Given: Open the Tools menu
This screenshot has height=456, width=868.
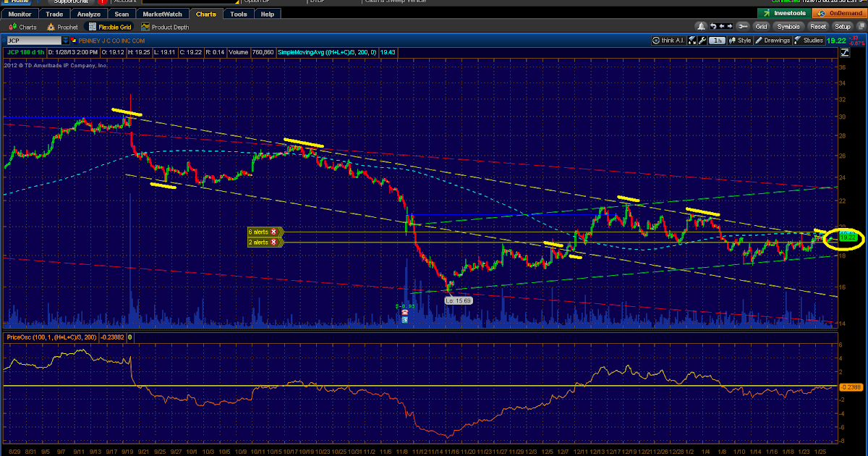Looking at the screenshot, I should tap(239, 13).
